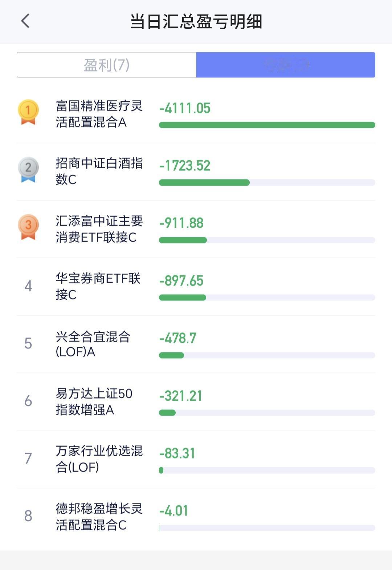
Task: Open 汇添富中证主要消费ETF联接C fund
Action: click(196, 229)
